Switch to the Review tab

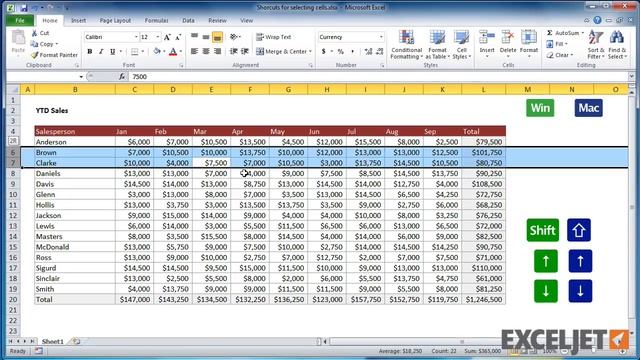(x=217, y=20)
